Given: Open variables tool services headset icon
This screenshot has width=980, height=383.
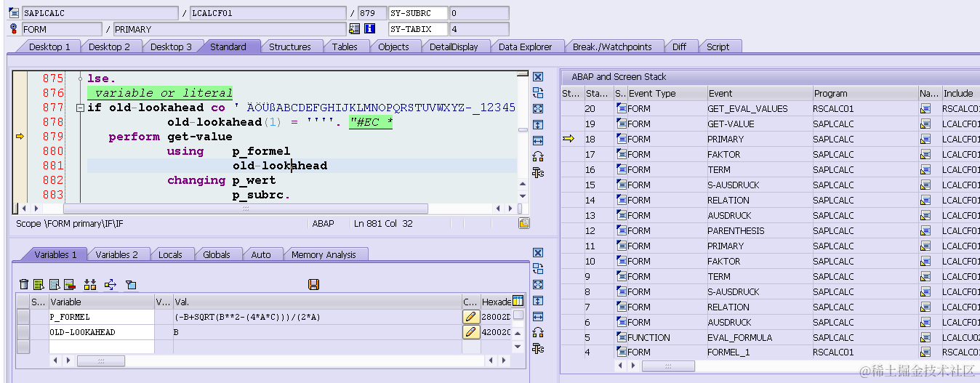Looking at the screenshot, I should coord(538,333).
